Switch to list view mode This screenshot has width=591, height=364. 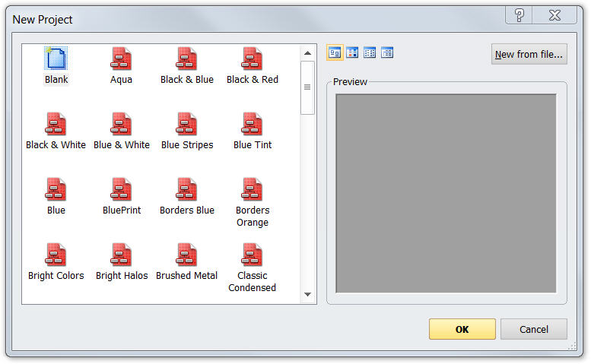[x=370, y=52]
